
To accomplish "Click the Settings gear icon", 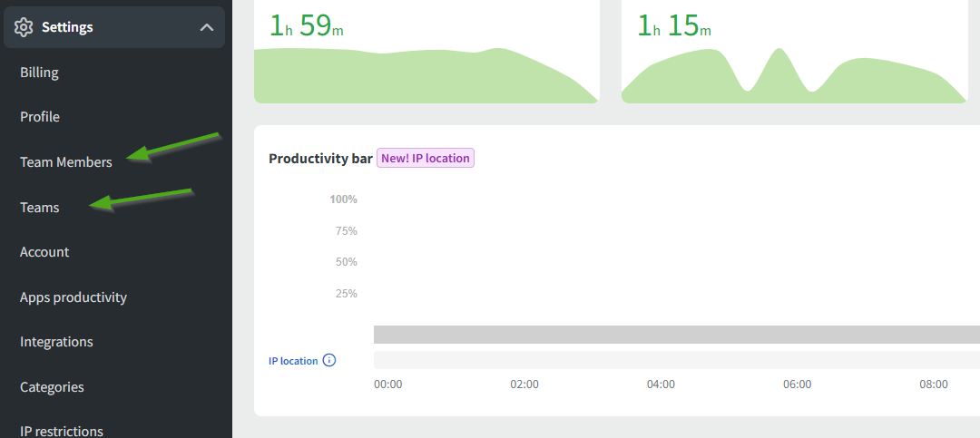I will click(x=24, y=27).
